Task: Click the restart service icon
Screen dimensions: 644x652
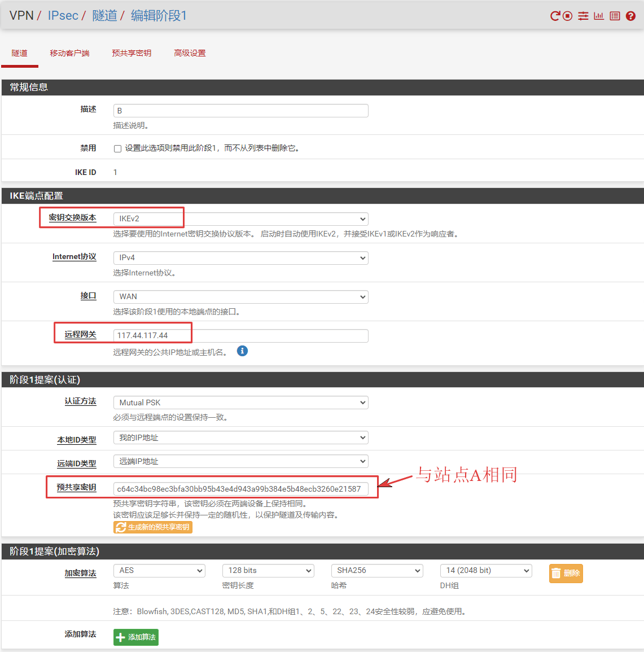Action: tap(555, 16)
